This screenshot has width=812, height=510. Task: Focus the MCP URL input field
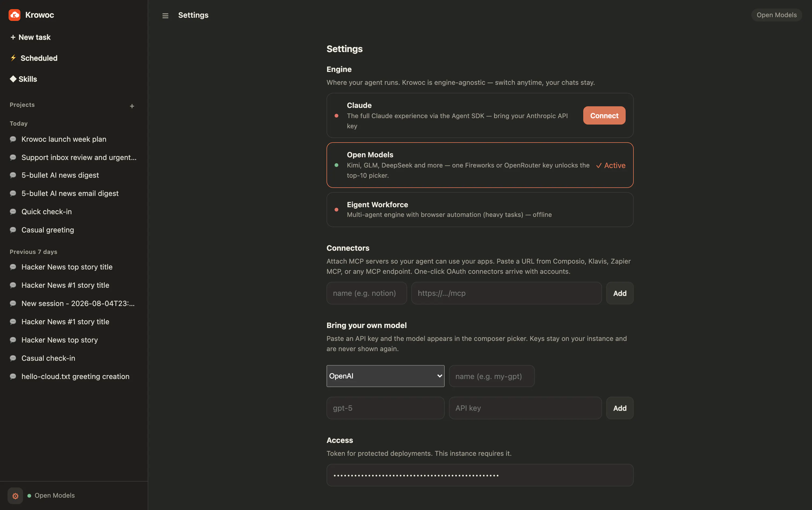click(x=506, y=293)
